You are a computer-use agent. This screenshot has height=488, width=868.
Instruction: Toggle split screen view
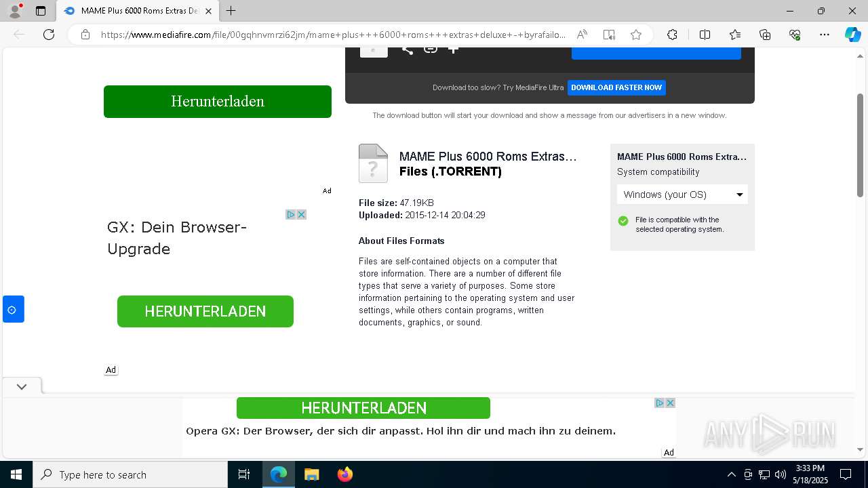705,35
